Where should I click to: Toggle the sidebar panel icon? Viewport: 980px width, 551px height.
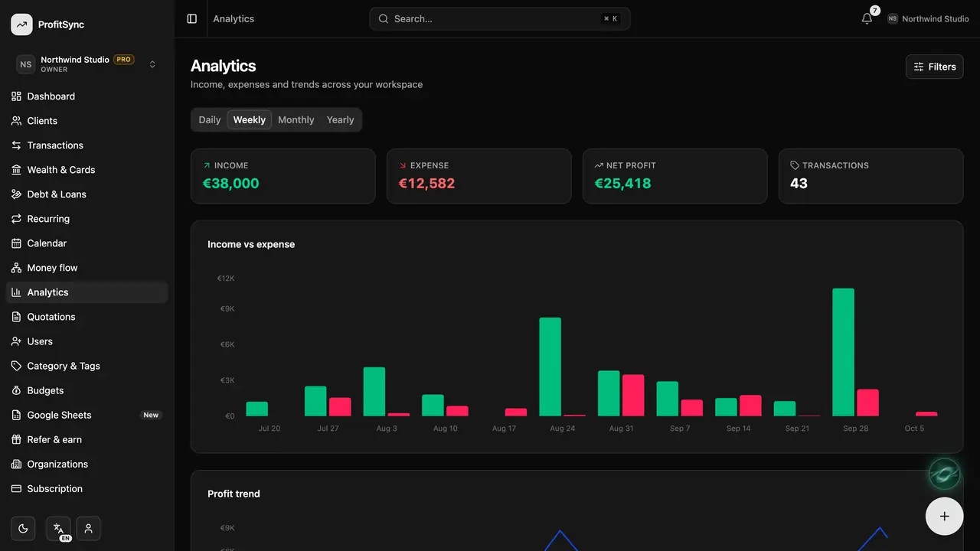[192, 18]
